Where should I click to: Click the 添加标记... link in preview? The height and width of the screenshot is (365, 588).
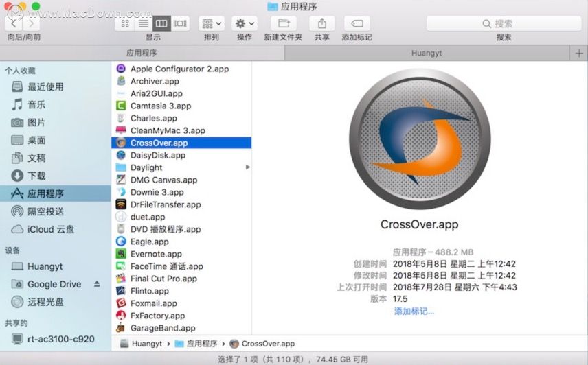point(414,311)
